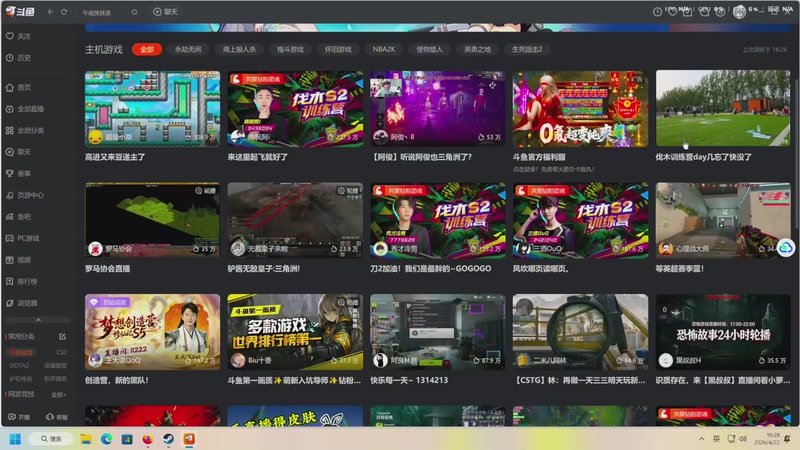Open 鱼吧 in the sidebar

[18, 216]
